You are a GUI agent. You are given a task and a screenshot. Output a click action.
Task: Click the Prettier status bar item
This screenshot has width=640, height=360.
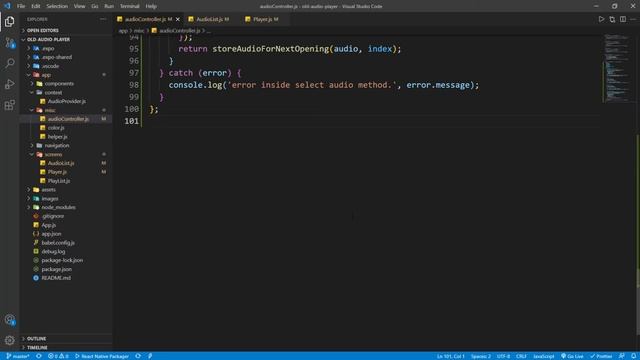pos(601,356)
